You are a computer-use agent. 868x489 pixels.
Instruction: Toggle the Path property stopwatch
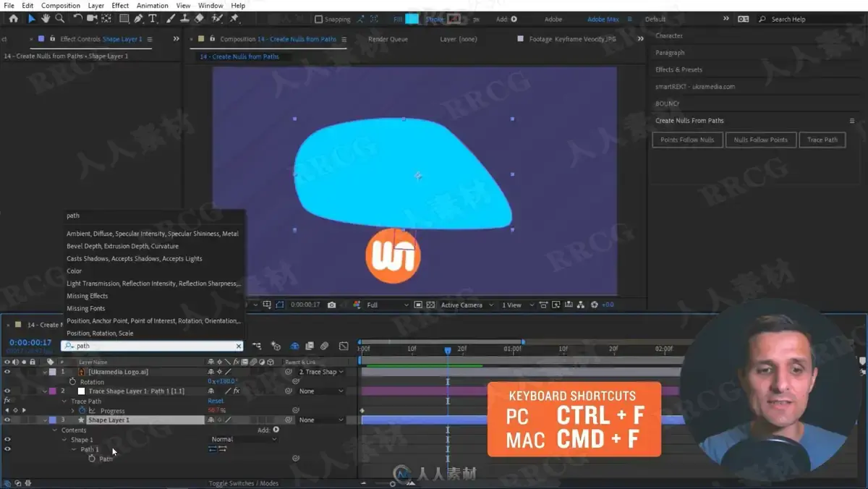point(92,459)
